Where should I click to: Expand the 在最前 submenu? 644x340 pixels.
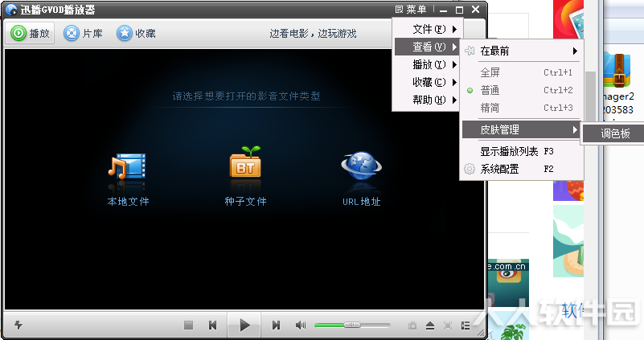click(521, 51)
